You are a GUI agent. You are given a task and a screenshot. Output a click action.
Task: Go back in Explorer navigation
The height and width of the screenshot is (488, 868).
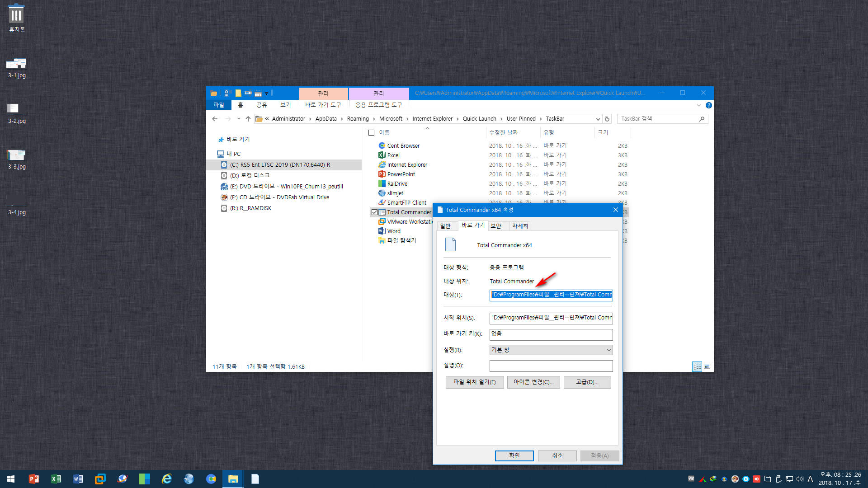pos(215,119)
